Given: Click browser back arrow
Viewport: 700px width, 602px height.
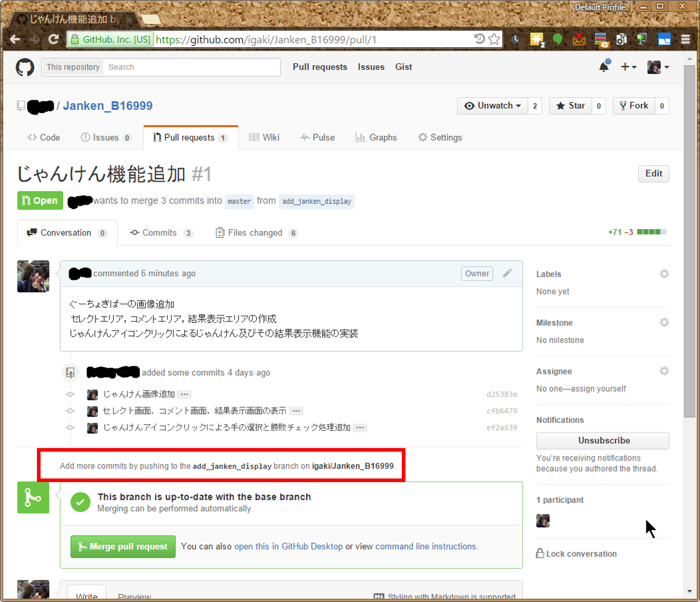Looking at the screenshot, I should (x=16, y=40).
